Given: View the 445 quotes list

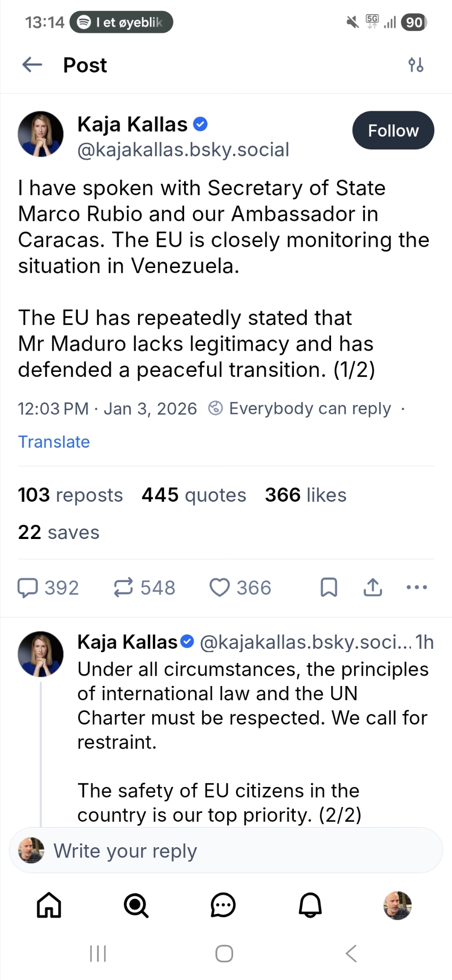Looking at the screenshot, I should [x=194, y=495].
